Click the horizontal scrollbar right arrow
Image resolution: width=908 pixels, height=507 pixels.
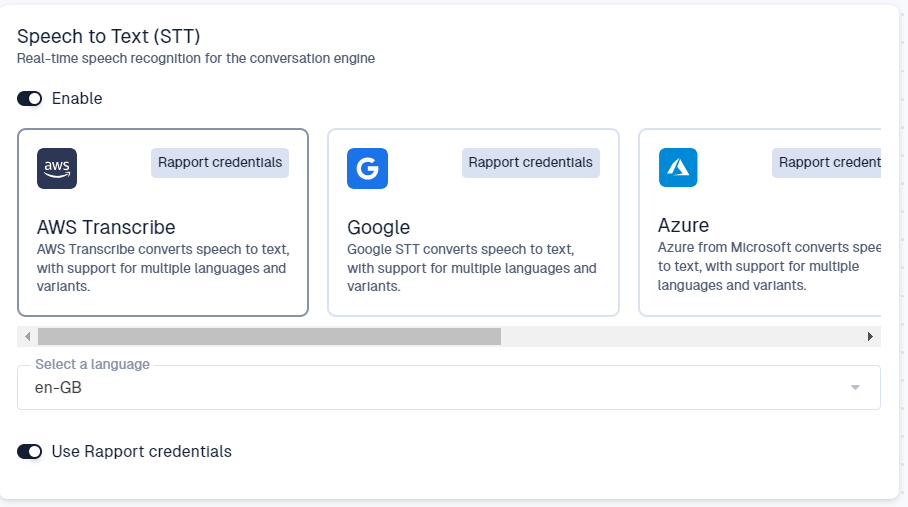(x=870, y=336)
